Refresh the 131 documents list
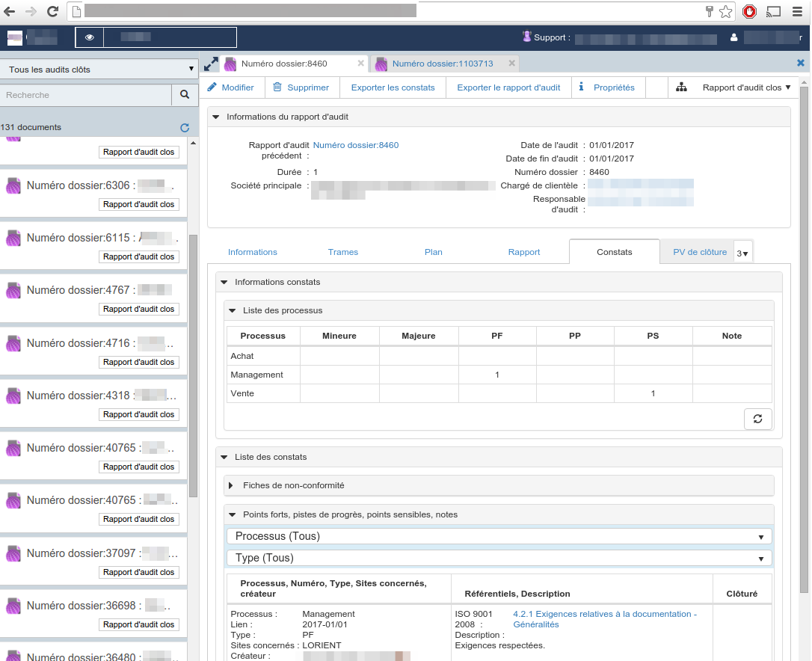The image size is (812, 661). pyautogui.click(x=185, y=127)
